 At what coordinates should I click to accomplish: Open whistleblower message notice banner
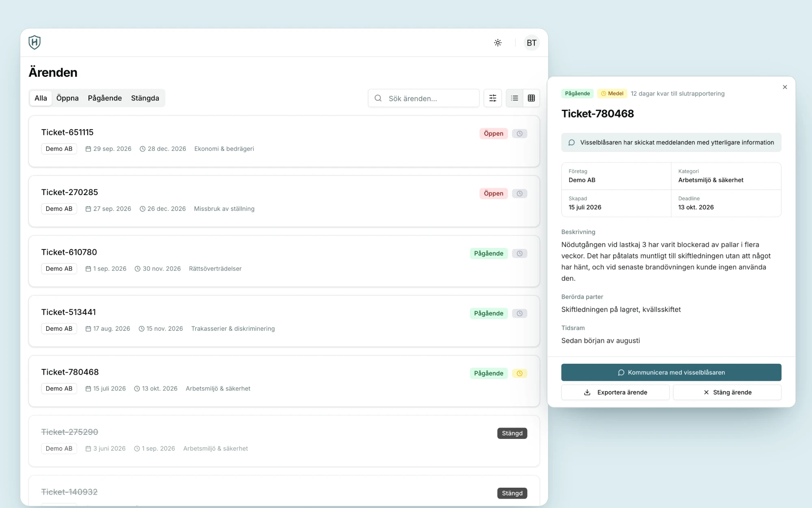tap(671, 142)
